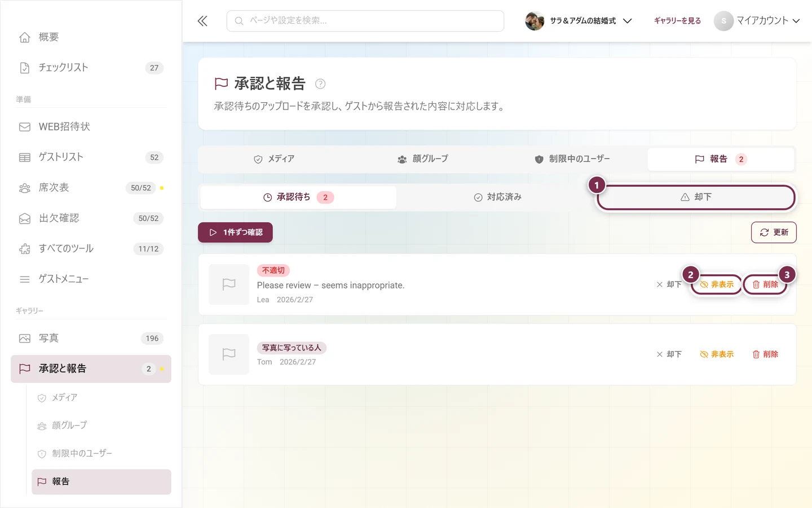The width and height of the screenshot is (812, 508).
Task: Open 制限中のユーザー sub-item in the sidebar
Action: click(101, 454)
